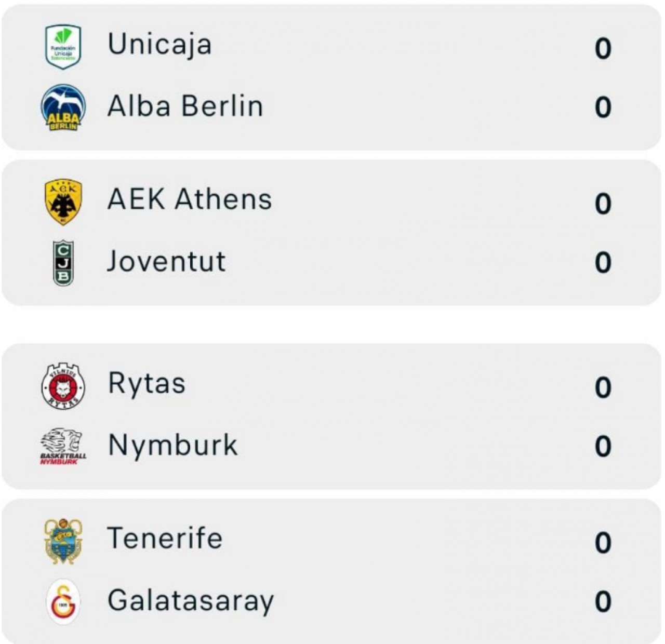Select the Tenerife club crest
This screenshot has width=665, height=644.
click(x=63, y=541)
